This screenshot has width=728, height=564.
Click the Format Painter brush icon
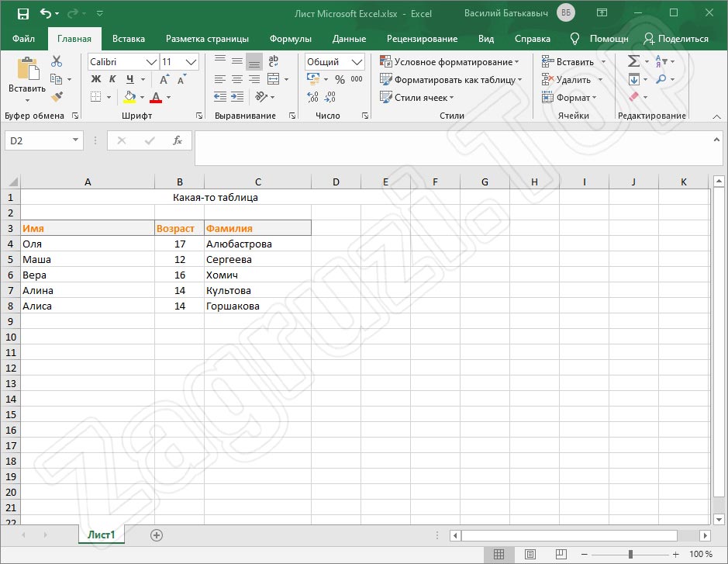coord(57,96)
